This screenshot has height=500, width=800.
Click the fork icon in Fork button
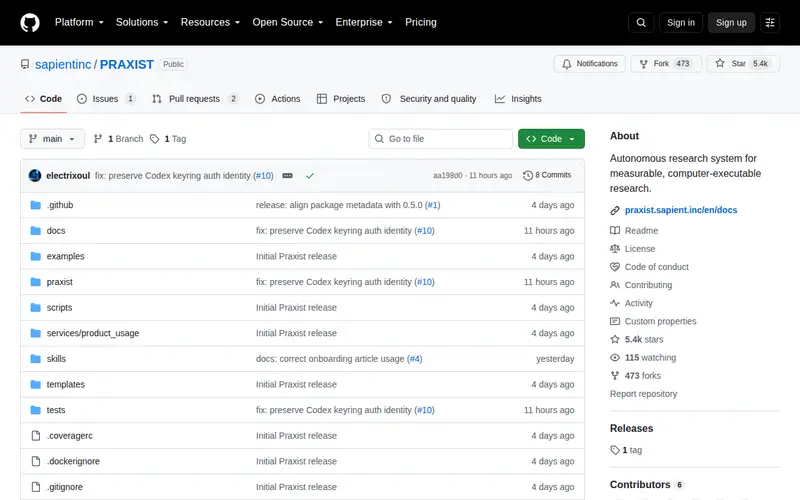click(x=644, y=64)
